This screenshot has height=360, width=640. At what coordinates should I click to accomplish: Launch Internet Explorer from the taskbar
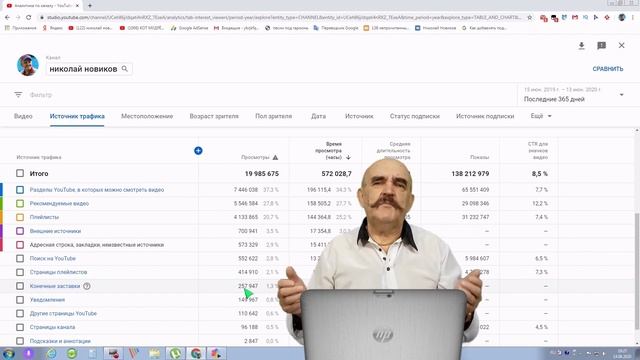click(x=51, y=353)
